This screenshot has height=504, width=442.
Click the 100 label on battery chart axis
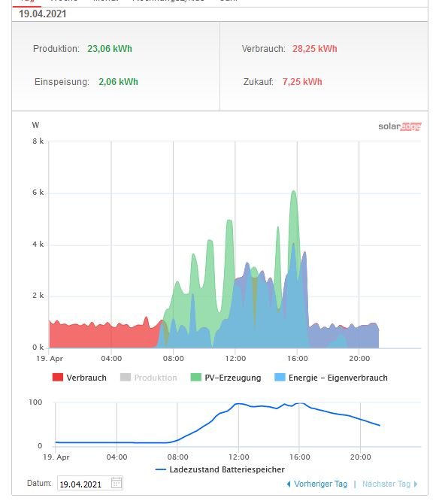click(x=35, y=402)
